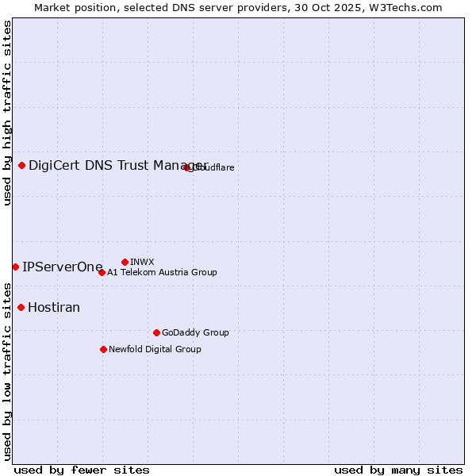Click the INWX text label

point(142,262)
